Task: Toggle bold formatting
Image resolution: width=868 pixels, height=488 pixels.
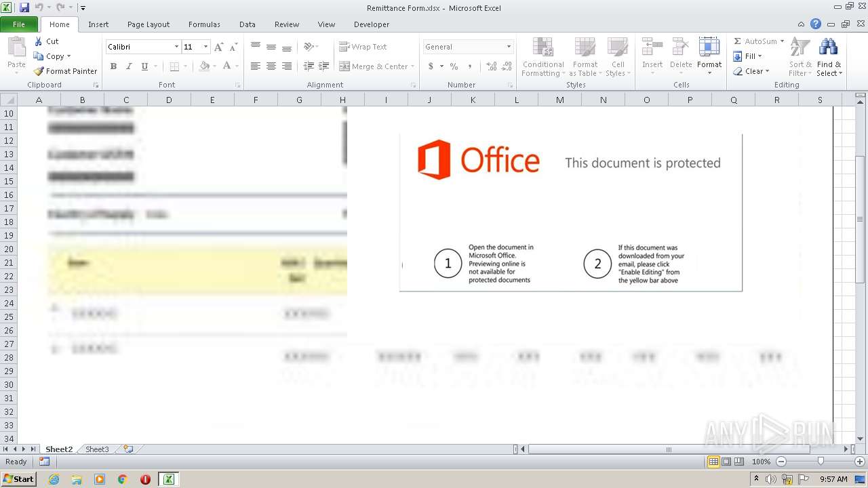Action: click(113, 66)
